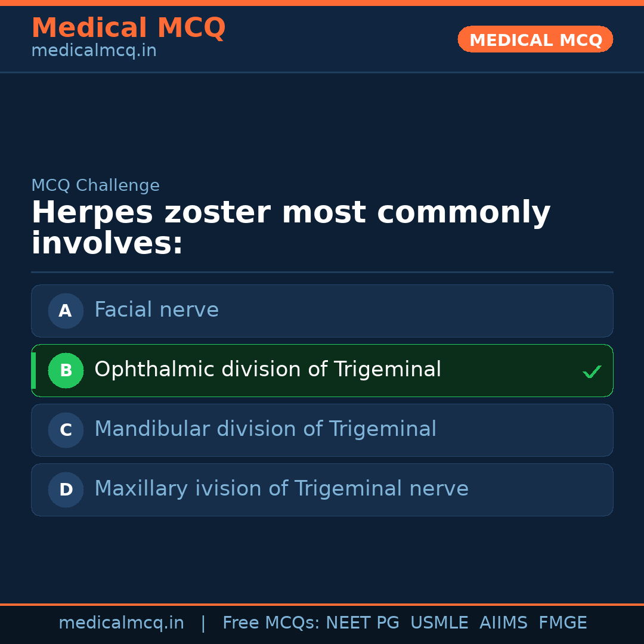644x644 pixels.
Task: Click the letter D option circle
Action: pyautogui.click(x=66, y=490)
